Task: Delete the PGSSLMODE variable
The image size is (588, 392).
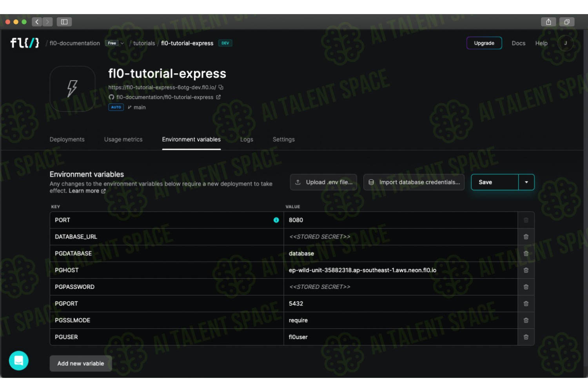Action: [526, 320]
